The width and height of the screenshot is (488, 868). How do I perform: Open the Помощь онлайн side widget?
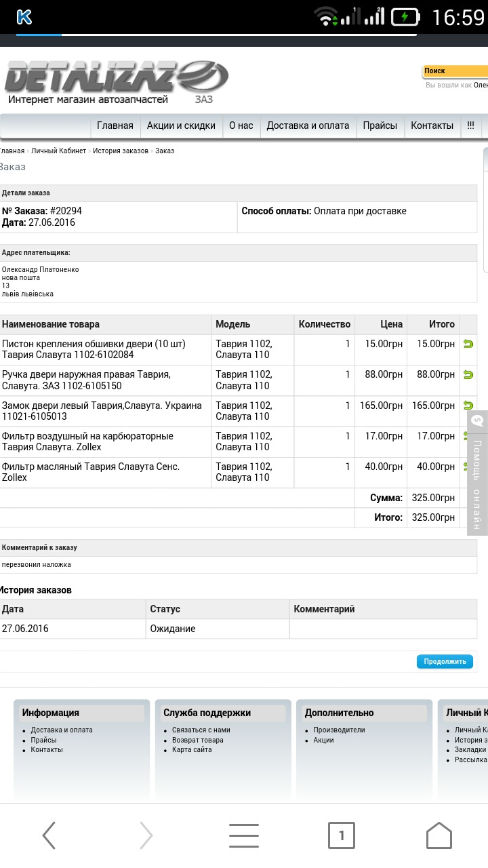point(477,473)
